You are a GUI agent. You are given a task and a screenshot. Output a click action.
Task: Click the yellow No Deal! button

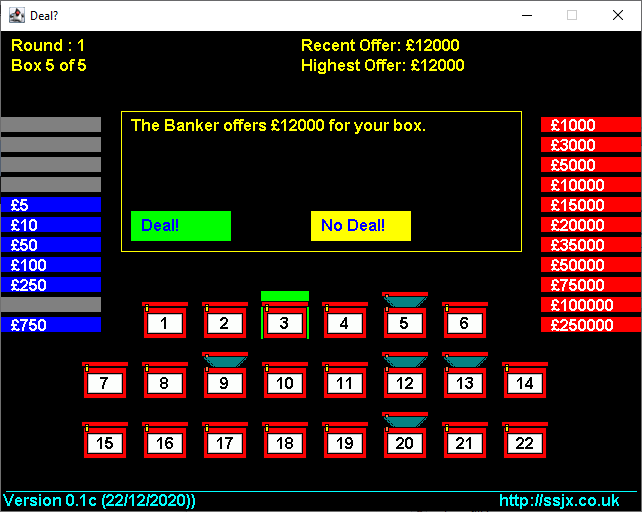click(x=361, y=226)
